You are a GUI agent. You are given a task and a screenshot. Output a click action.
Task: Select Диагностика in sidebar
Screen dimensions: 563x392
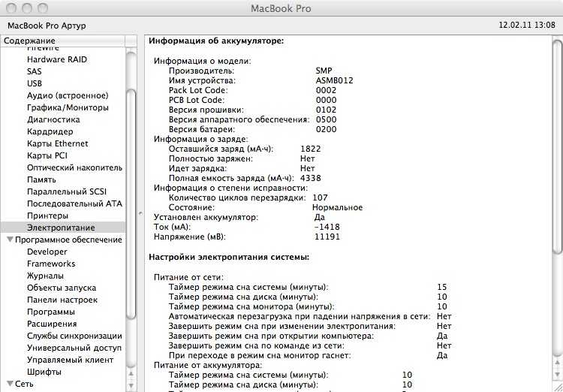click(x=53, y=119)
